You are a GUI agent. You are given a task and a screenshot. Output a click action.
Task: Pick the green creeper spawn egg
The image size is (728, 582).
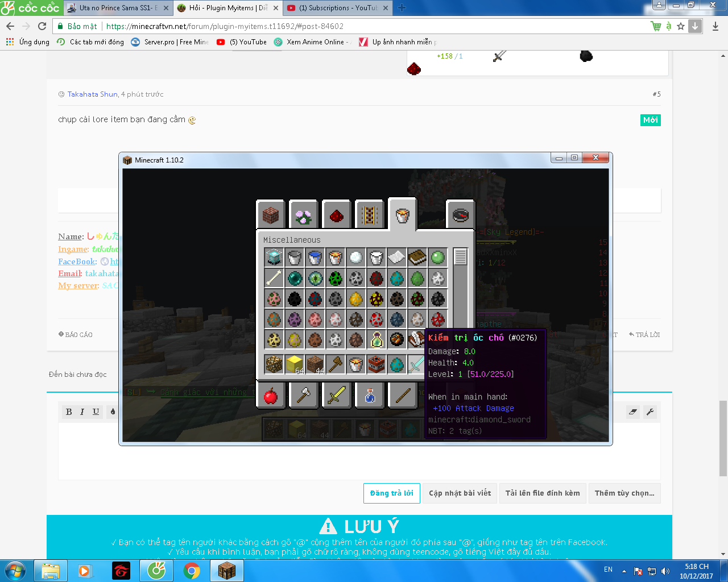tap(336, 278)
